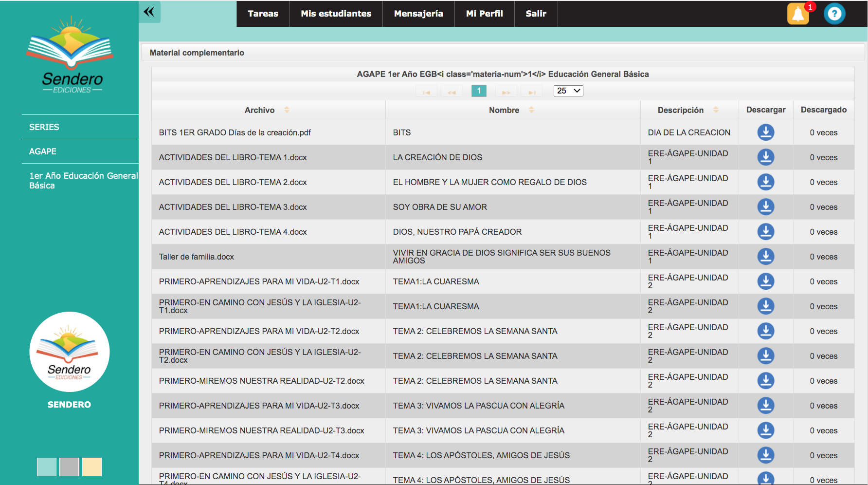Viewport: 868px width, 485px height.
Task: Open the rows-per-page dropdown showing 25
Action: point(568,91)
